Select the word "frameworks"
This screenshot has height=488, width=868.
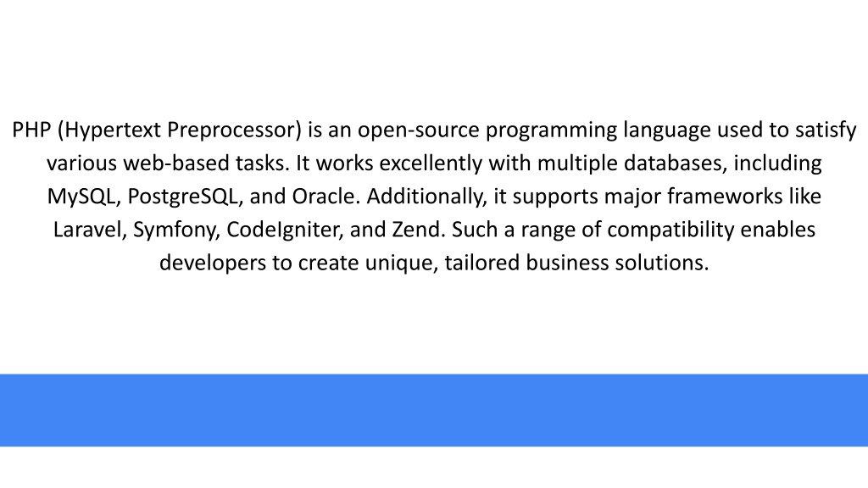pyautogui.click(x=724, y=197)
